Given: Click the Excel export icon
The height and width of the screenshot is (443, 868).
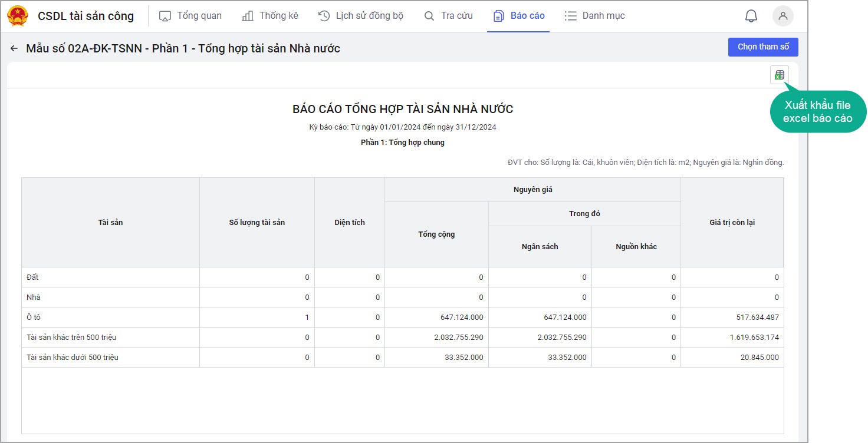Looking at the screenshot, I should click(x=779, y=75).
